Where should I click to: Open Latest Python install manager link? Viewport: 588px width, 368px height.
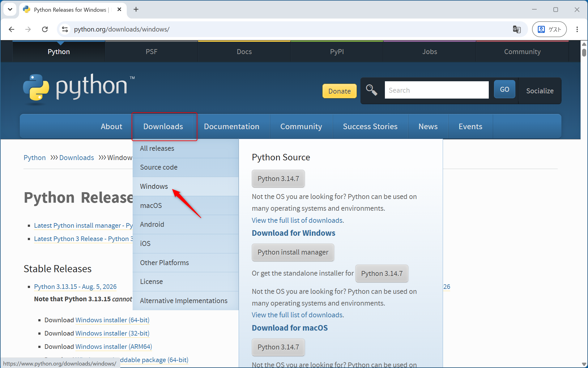click(83, 226)
